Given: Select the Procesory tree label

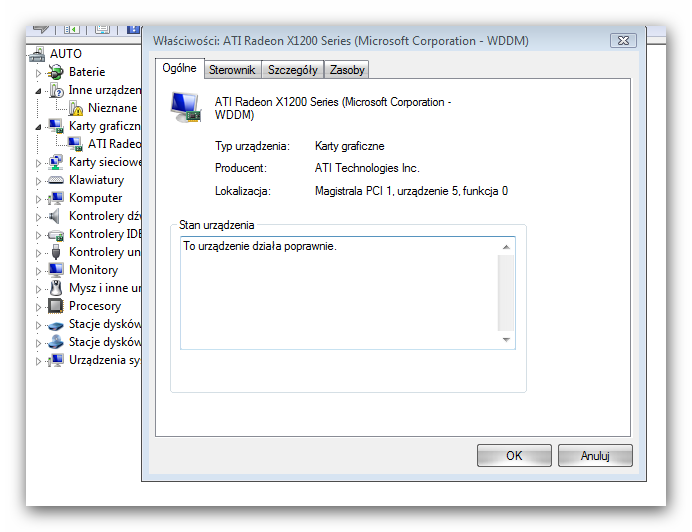Looking at the screenshot, I should pos(95,306).
